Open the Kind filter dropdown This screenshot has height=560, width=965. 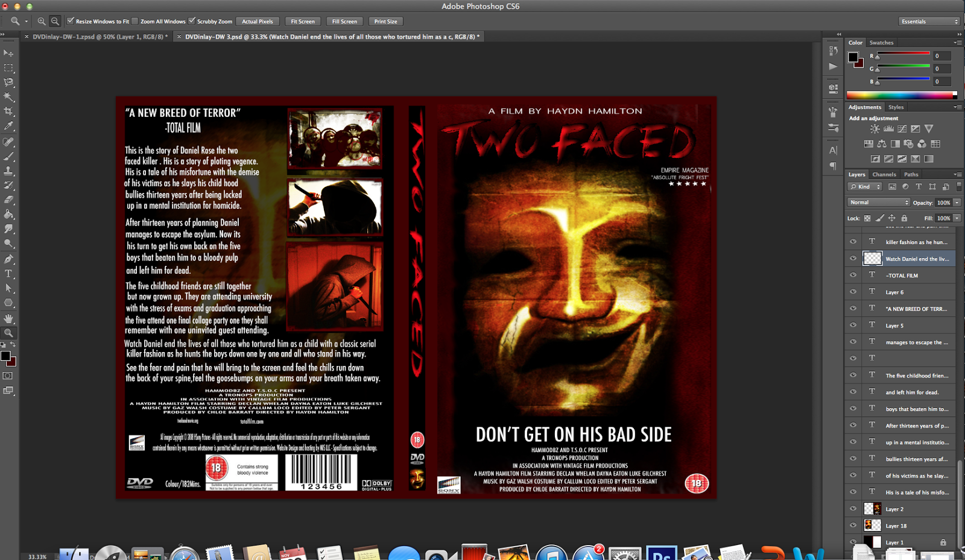tap(865, 186)
